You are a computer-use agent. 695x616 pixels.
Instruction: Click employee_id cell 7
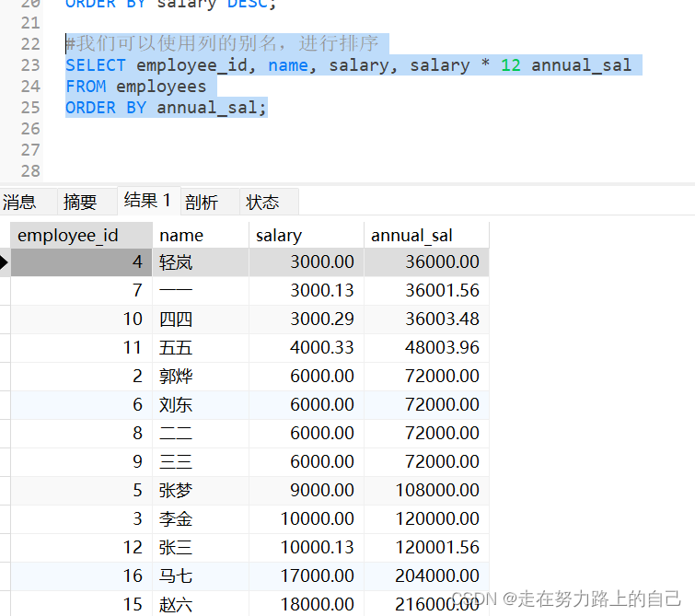click(81, 290)
